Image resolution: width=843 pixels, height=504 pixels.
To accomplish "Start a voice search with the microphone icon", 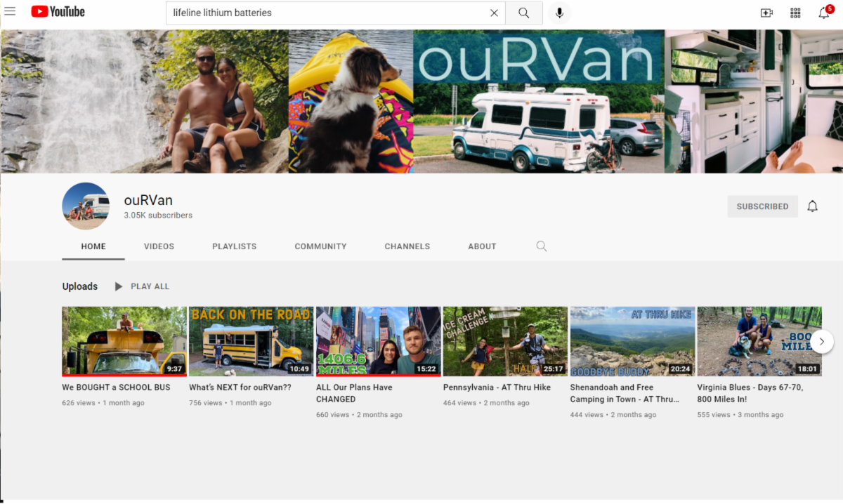I will click(x=559, y=13).
